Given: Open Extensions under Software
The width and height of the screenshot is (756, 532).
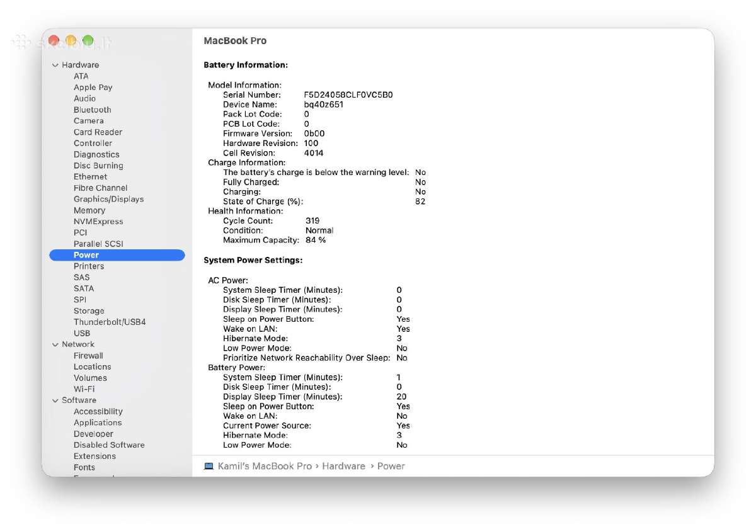Looking at the screenshot, I should [94, 456].
